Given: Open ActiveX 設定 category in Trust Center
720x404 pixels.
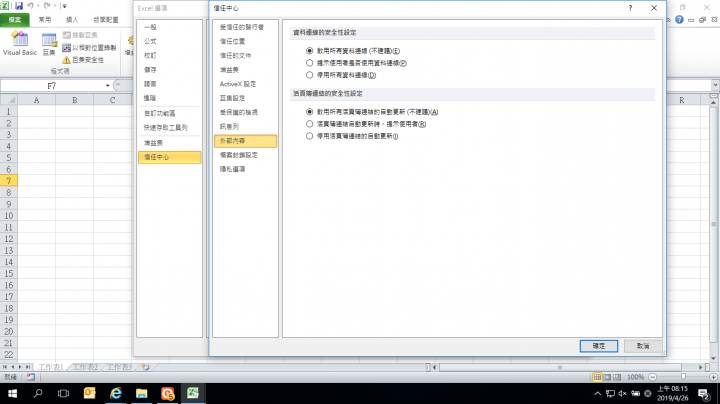Looking at the screenshot, I should click(245, 84).
